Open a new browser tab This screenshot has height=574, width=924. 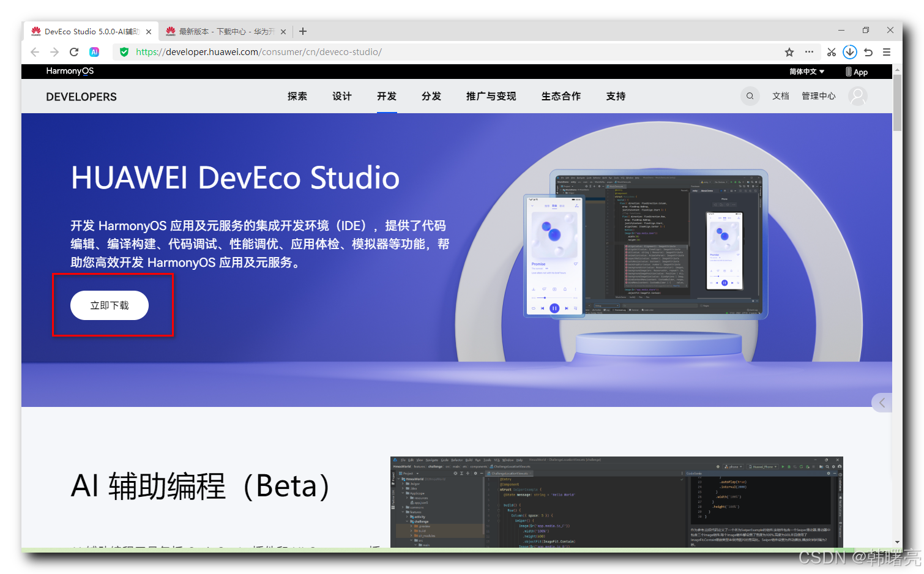pos(303,31)
